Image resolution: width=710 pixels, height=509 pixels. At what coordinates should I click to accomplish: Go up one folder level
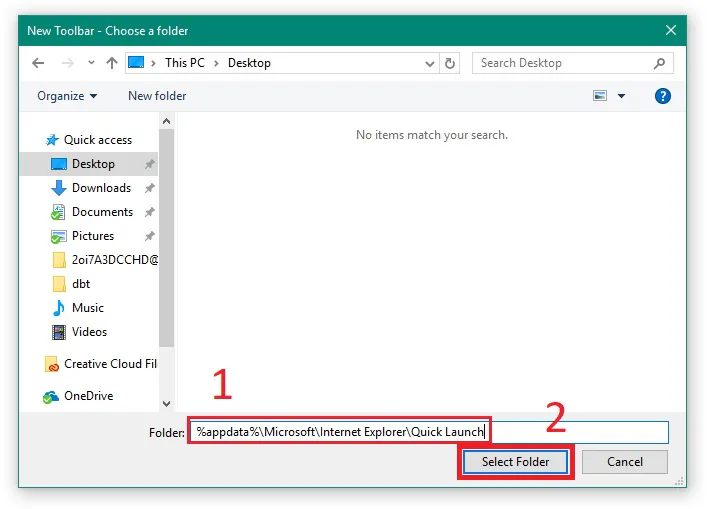112,63
